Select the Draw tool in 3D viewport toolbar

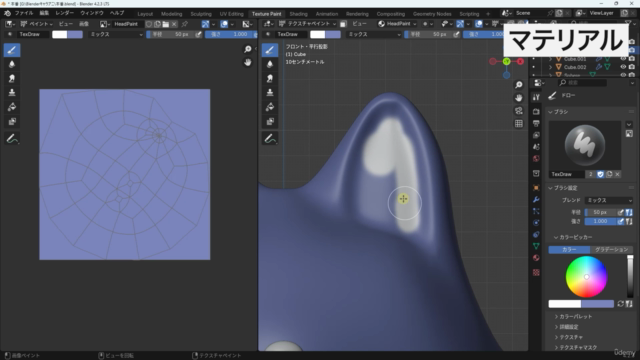(270, 50)
